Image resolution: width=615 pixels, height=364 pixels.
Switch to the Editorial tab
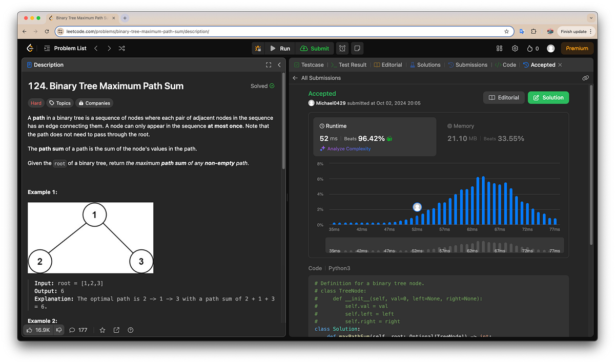point(388,65)
